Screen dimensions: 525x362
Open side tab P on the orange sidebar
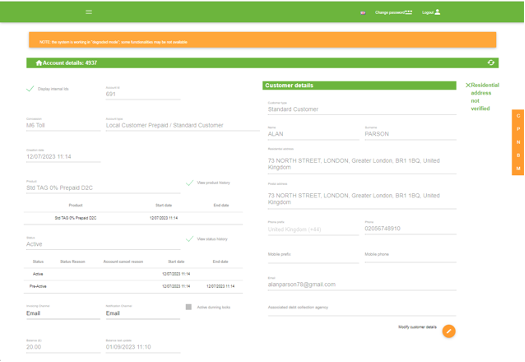point(518,129)
